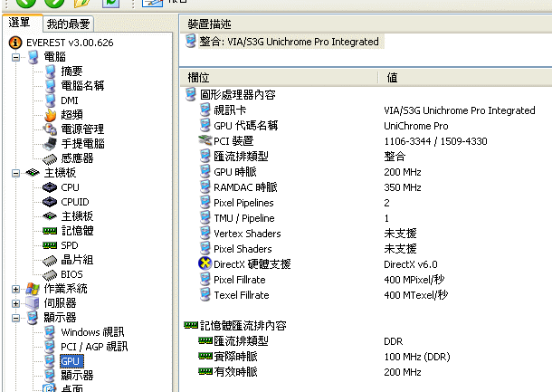
Task: Click the card icon beside PCI 裝置
Action: [x=205, y=140]
